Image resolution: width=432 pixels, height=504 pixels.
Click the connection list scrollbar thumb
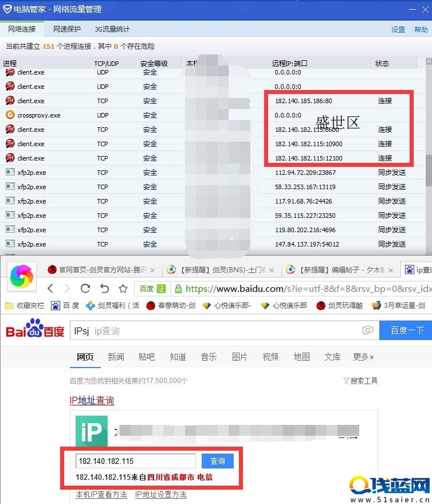point(429,171)
